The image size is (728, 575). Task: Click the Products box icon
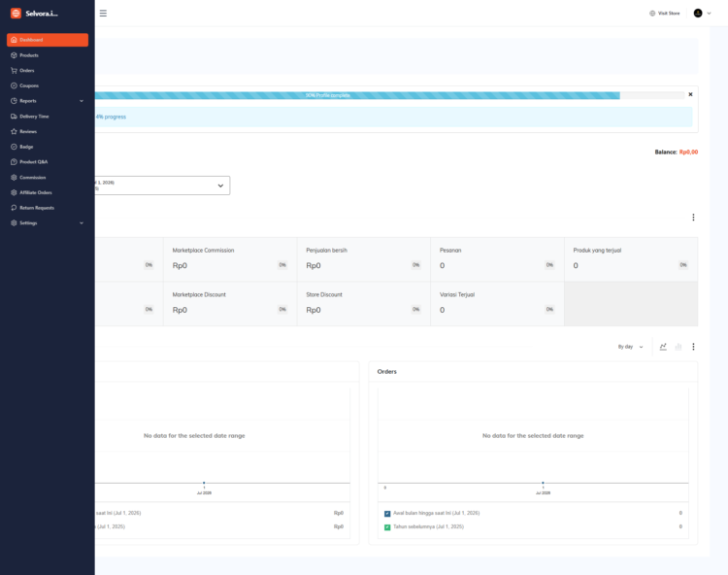tap(14, 55)
